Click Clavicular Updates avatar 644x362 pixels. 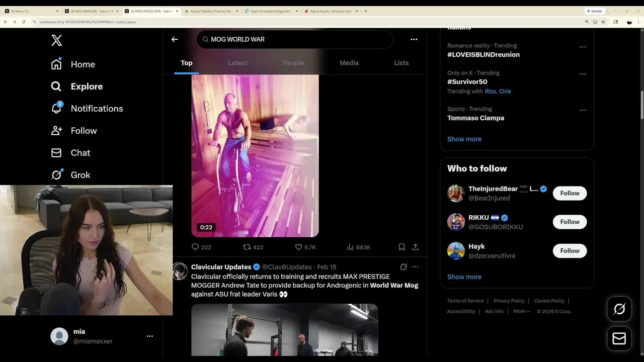tap(180, 271)
